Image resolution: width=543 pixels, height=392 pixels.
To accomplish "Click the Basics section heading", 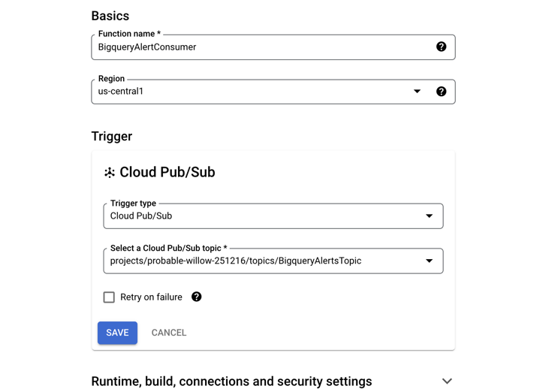I will pyautogui.click(x=110, y=16).
